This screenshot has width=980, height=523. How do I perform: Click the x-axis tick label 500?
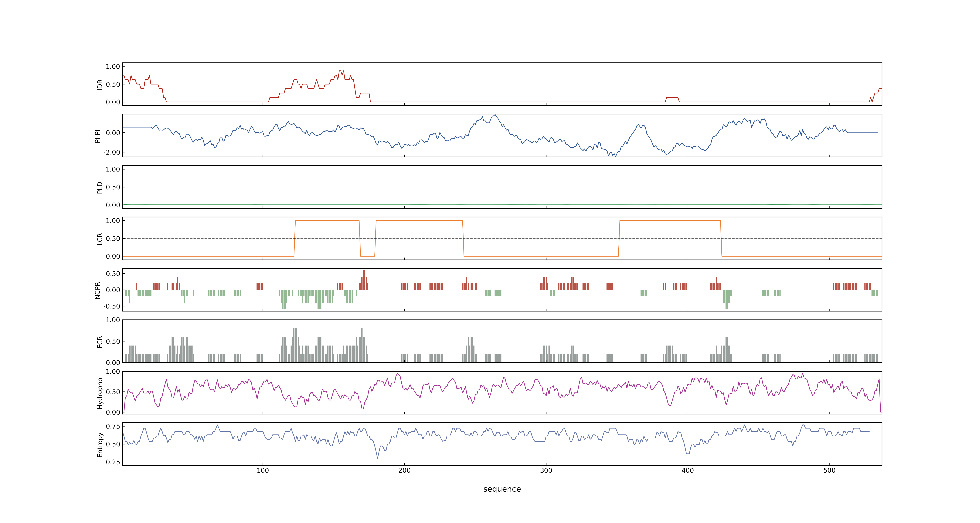829,470
